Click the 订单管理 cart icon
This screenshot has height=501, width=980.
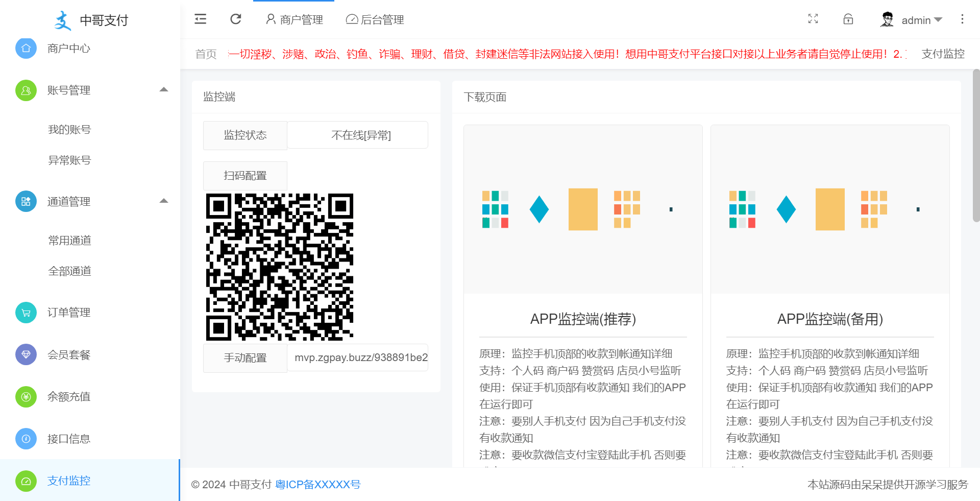coord(26,313)
